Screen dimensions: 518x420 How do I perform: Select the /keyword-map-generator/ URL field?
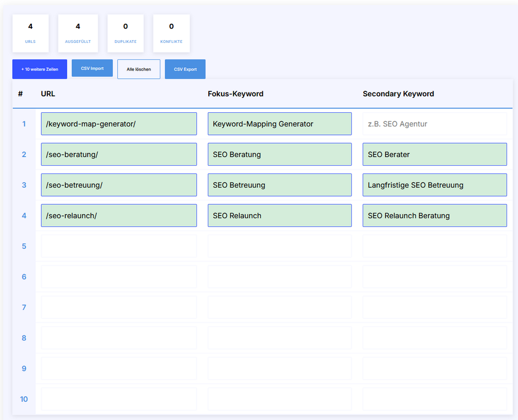click(x=118, y=123)
